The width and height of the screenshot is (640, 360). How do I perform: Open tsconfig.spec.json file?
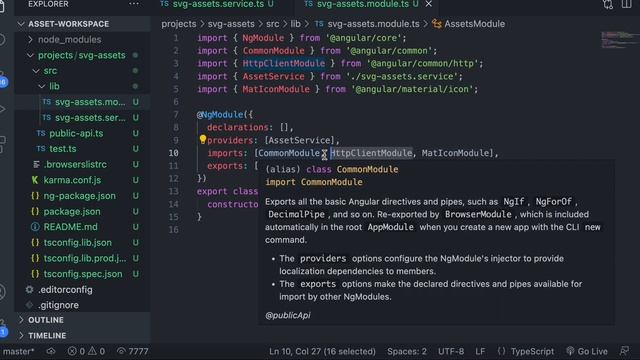point(82,274)
